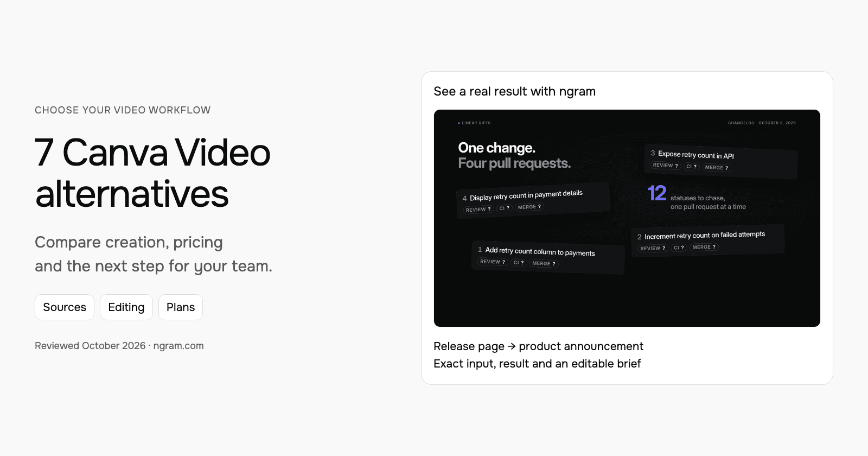Click 'statuses to chase,' caption
Screen dimensions: 868x456
point(698,198)
